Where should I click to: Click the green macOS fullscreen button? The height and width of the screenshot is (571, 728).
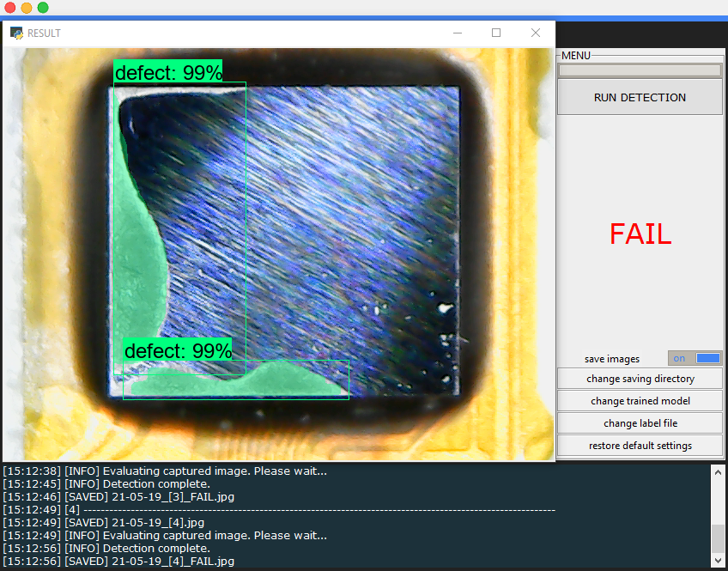(x=43, y=8)
